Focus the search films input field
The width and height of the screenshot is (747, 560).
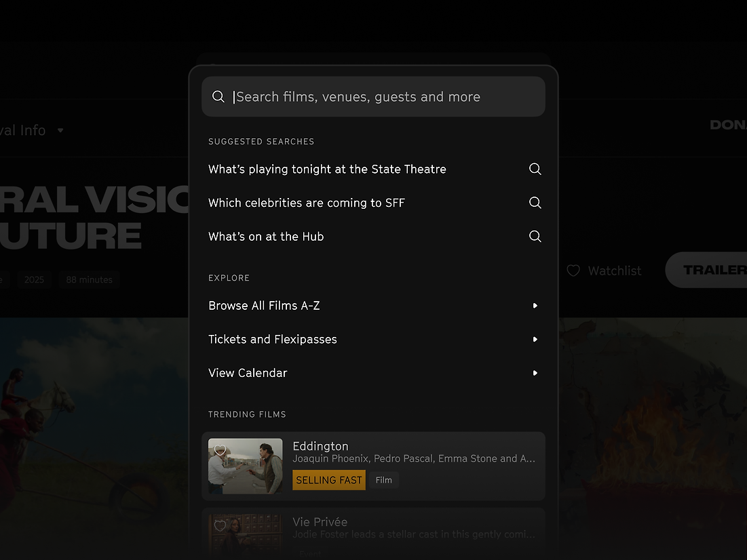click(x=380, y=97)
